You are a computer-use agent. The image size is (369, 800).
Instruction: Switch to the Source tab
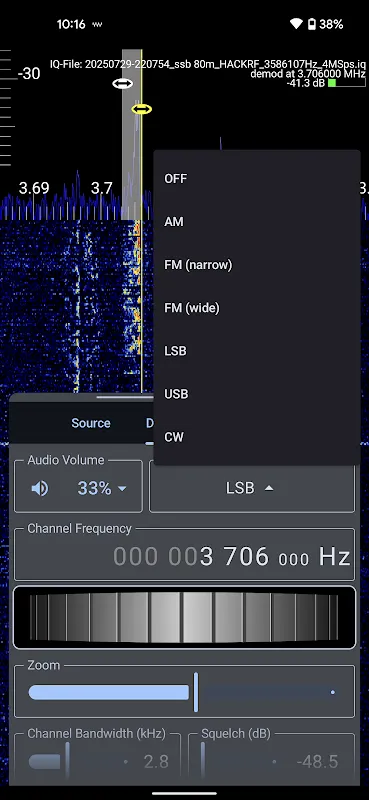click(x=91, y=423)
